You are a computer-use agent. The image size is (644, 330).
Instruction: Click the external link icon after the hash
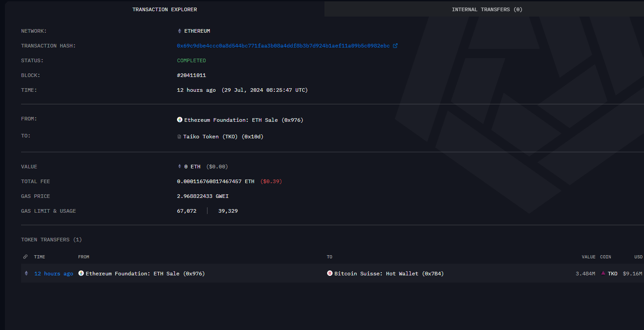395,46
